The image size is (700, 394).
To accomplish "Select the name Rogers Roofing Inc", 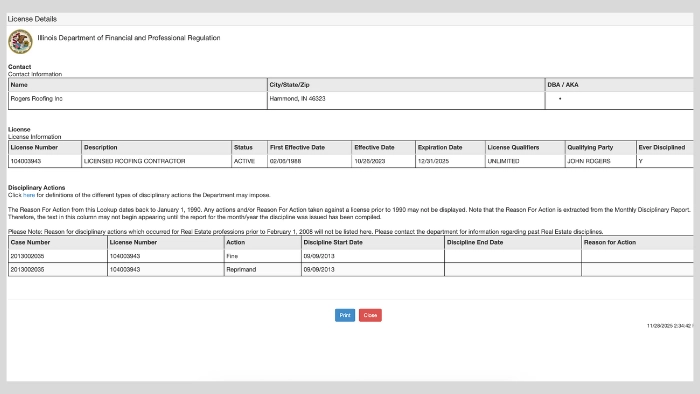I will [37, 99].
